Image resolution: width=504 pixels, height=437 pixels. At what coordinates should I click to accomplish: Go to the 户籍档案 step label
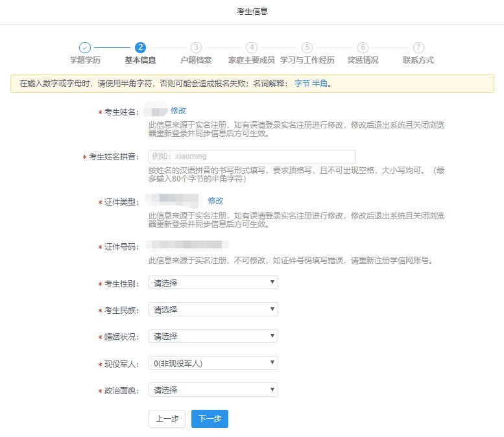[196, 60]
